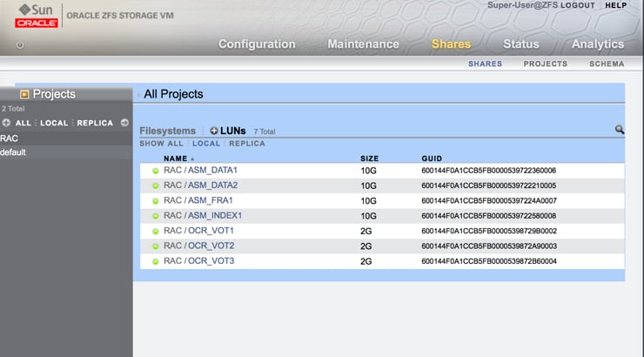Click GUID 600144F0A1CCB5FB0000539722360006
The height and width of the screenshot is (357, 644).
pyautogui.click(x=489, y=171)
